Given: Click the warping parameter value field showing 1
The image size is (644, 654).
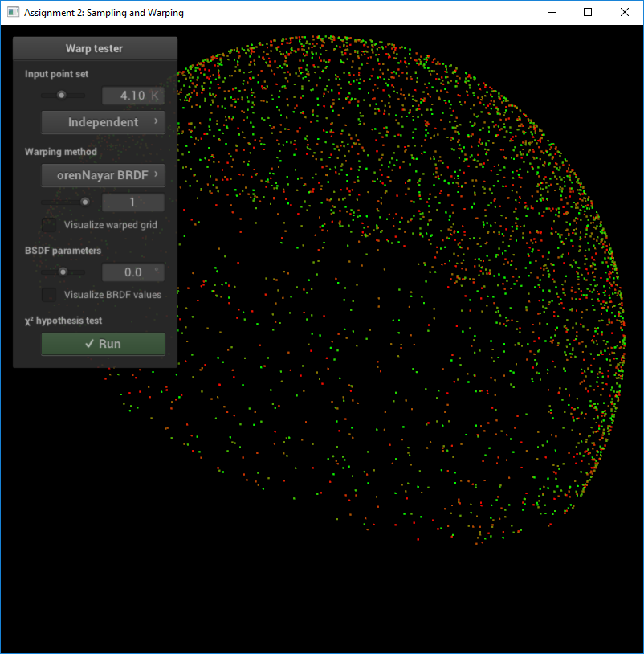Looking at the screenshot, I should [x=133, y=202].
